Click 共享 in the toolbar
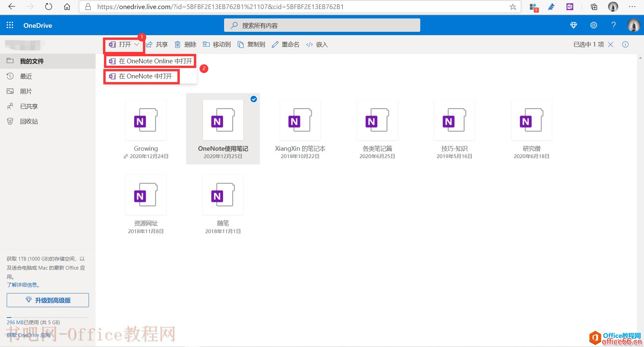644x347 pixels. point(157,45)
